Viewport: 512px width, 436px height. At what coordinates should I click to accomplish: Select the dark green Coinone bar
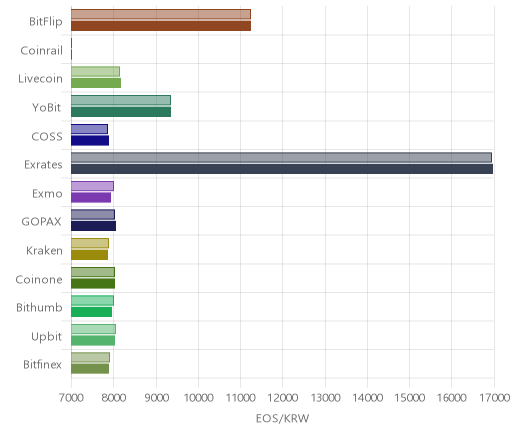point(93,284)
